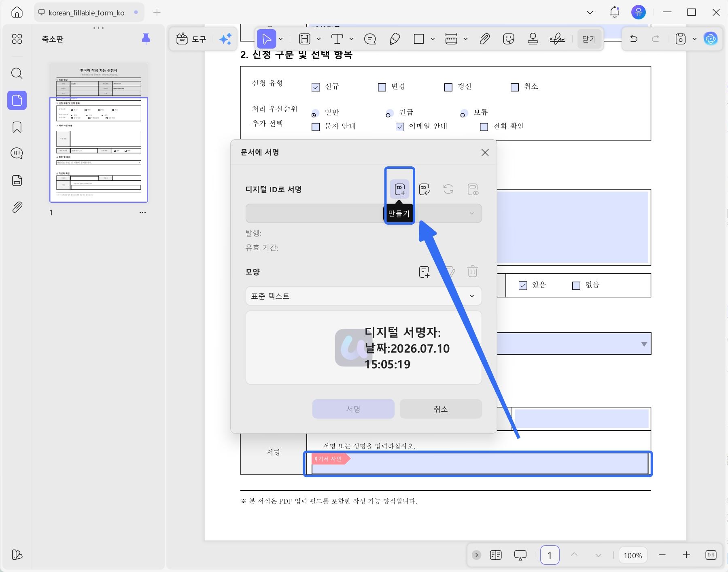Select the page 1 thumbnail
The image size is (728, 572).
tap(99, 132)
